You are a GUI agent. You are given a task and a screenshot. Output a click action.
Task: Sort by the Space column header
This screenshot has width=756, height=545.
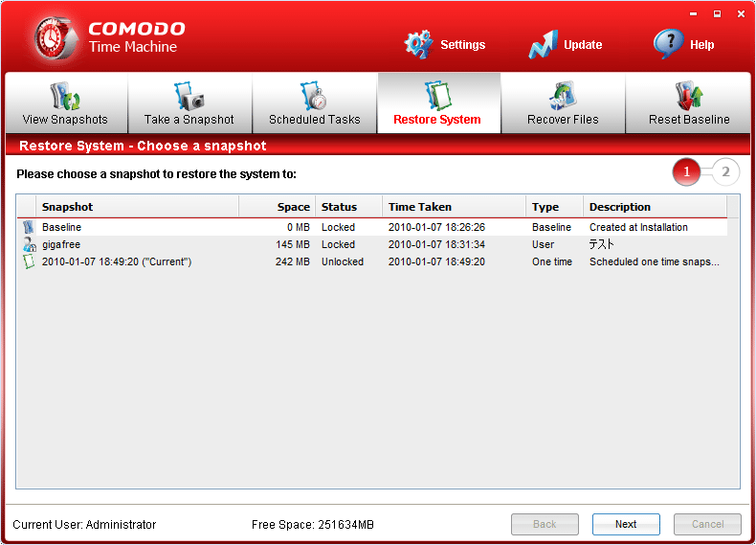(278, 207)
